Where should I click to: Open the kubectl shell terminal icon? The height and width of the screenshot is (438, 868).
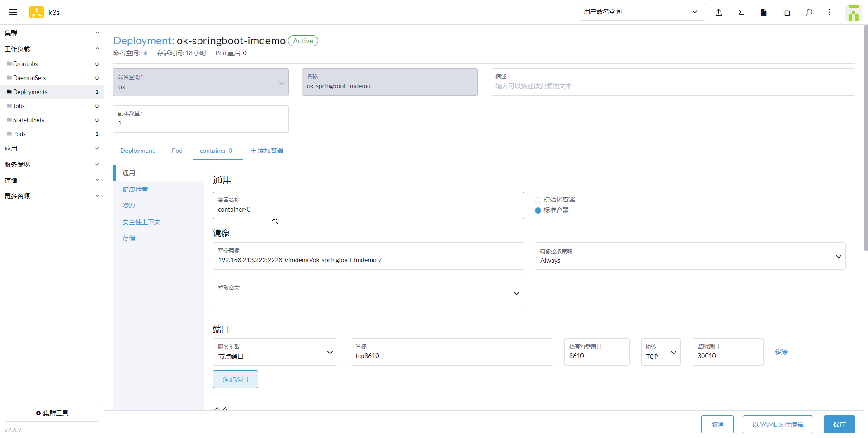741,12
